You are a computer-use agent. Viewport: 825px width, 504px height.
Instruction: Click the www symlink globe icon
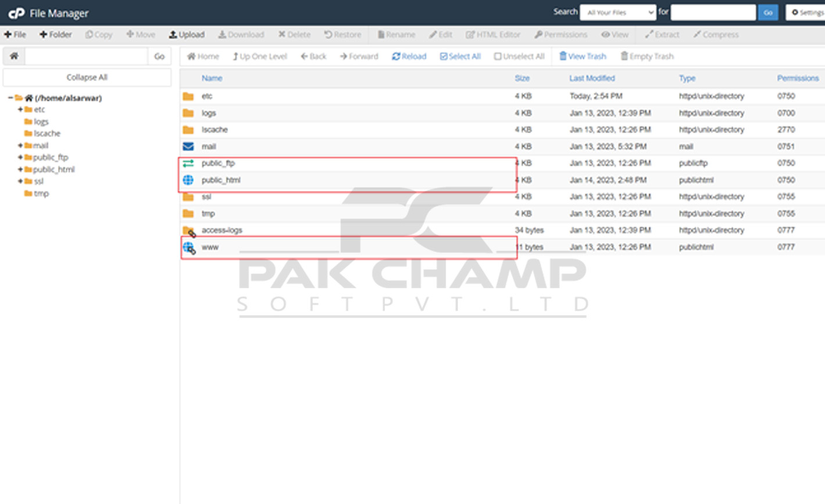point(189,248)
